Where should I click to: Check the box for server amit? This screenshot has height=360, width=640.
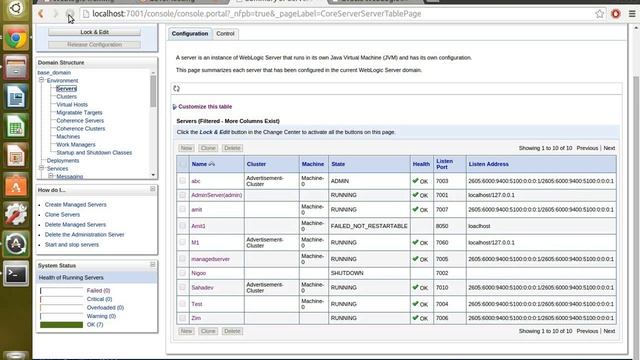coord(182,209)
